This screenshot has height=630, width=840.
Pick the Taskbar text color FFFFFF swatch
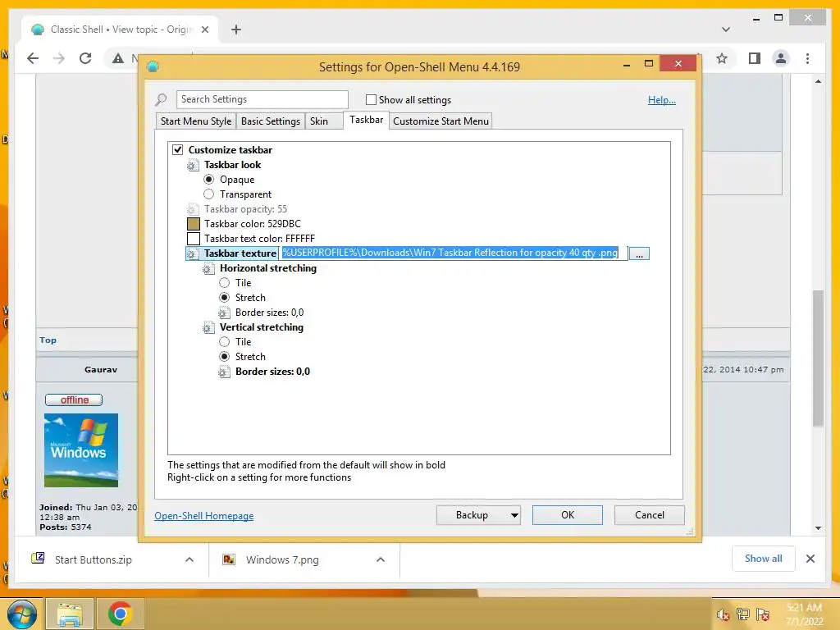(194, 239)
